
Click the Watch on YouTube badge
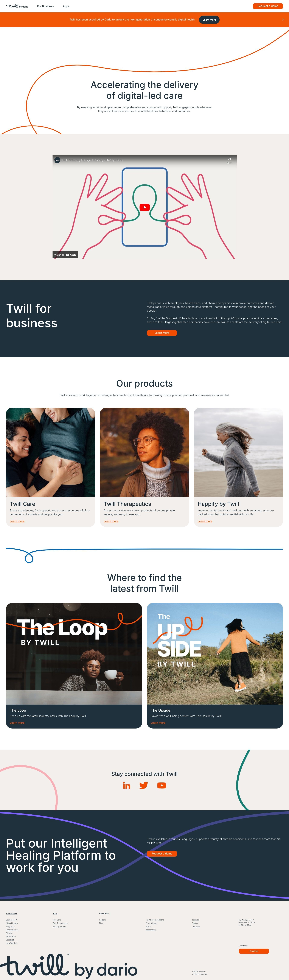click(65, 255)
